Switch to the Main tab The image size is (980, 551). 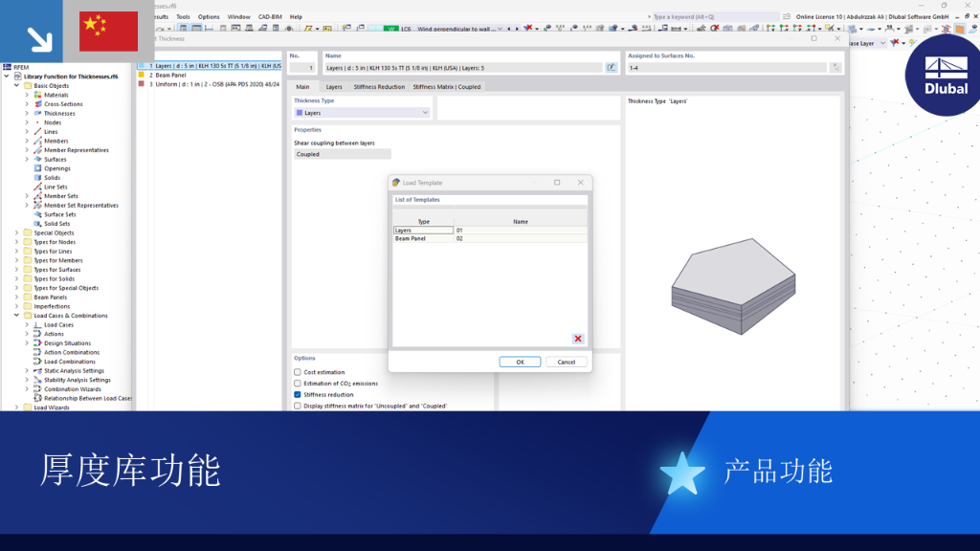(302, 87)
